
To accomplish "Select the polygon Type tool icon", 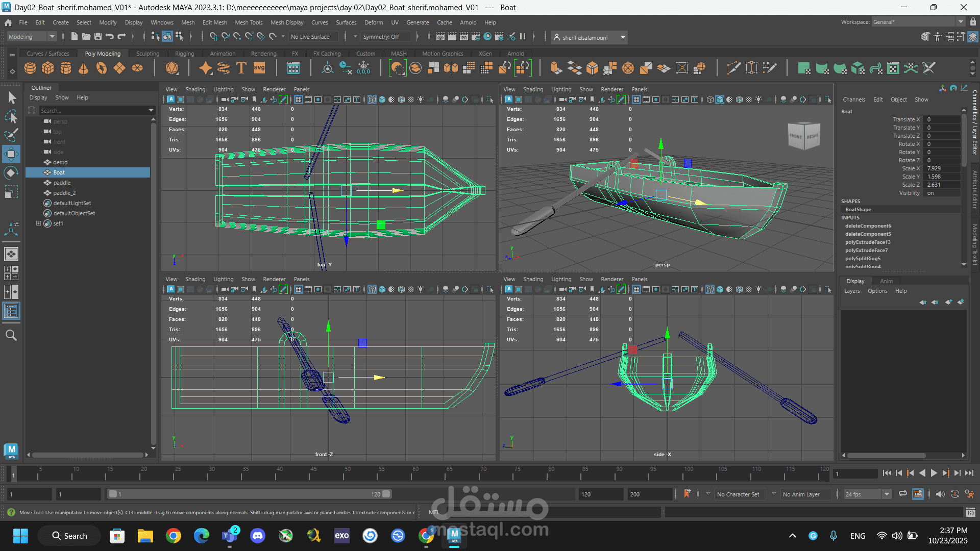I will [241, 68].
